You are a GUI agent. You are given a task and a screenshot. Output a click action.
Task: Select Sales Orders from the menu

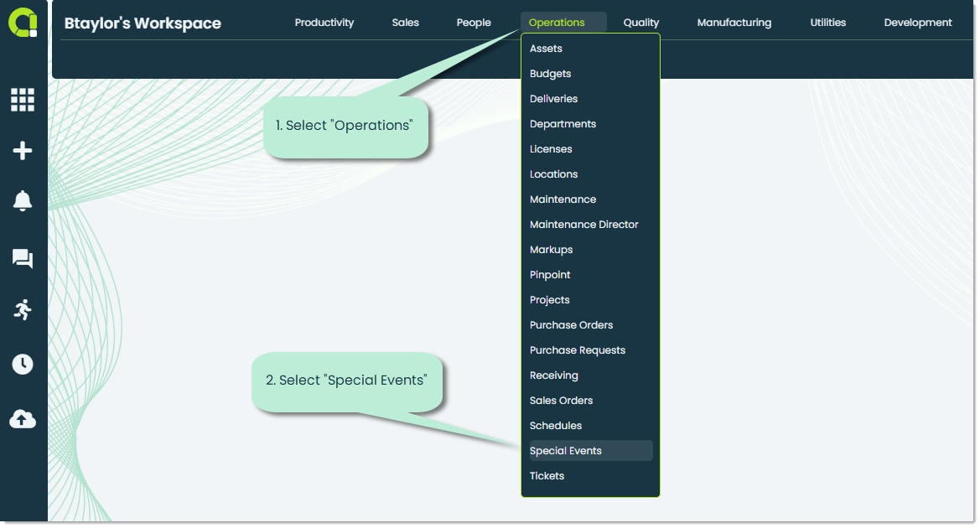(561, 400)
